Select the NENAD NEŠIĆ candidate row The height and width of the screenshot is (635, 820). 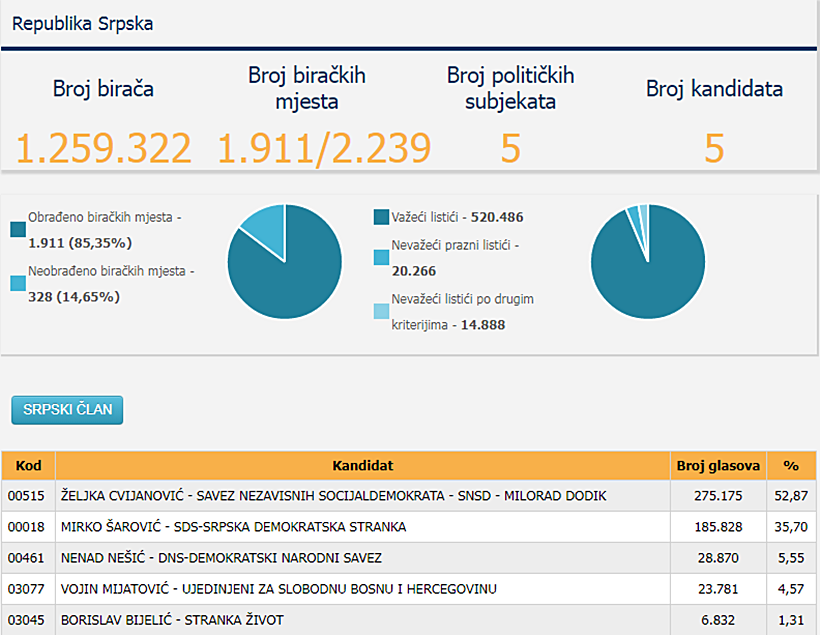click(409, 558)
